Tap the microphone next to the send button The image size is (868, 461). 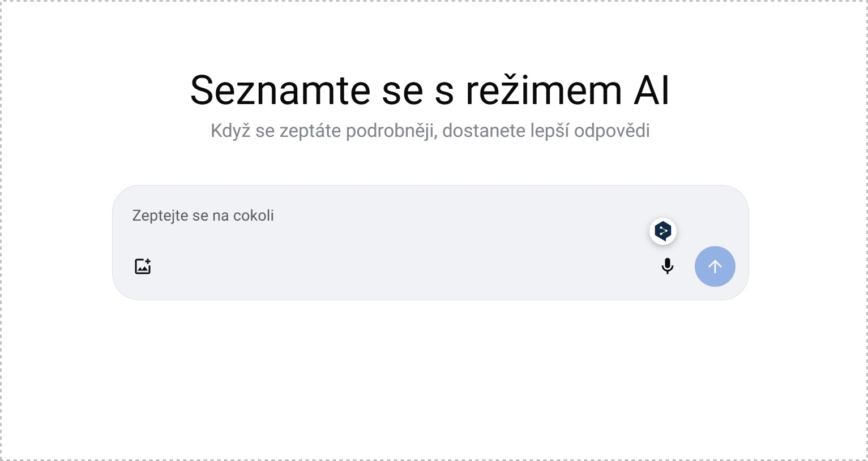tap(668, 266)
